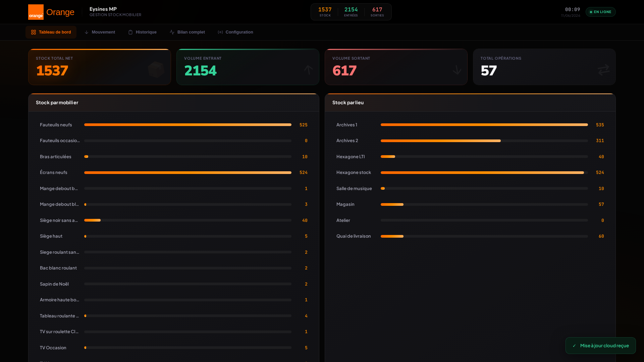
Task: Click the 2154 ENTRÉES header counter
Action: click(x=351, y=12)
